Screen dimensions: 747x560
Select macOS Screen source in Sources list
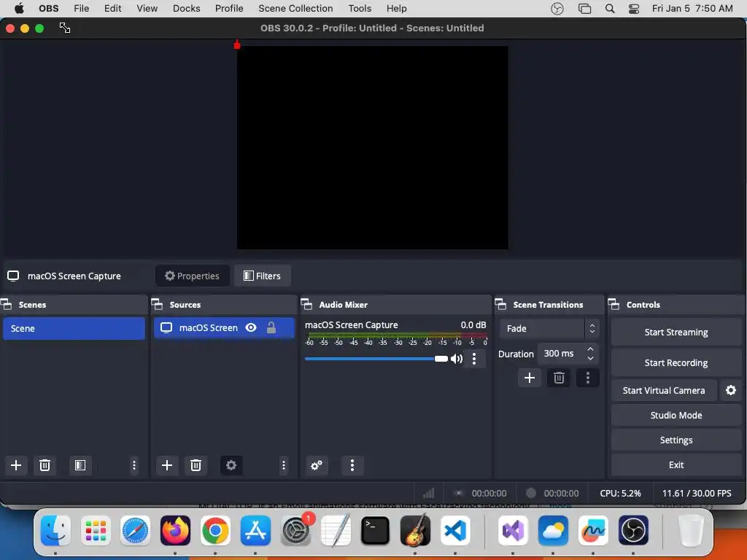coord(224,327)
